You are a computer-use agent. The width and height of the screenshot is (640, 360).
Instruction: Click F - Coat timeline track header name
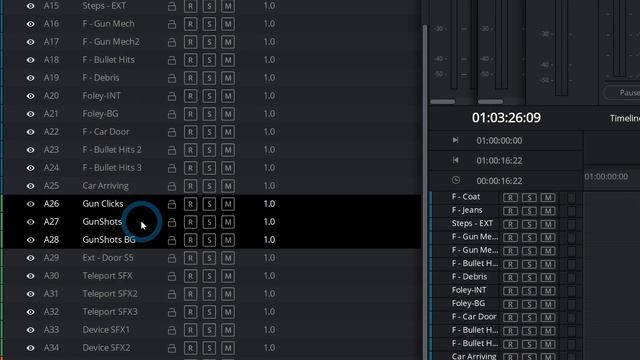(x=466, y=197)
